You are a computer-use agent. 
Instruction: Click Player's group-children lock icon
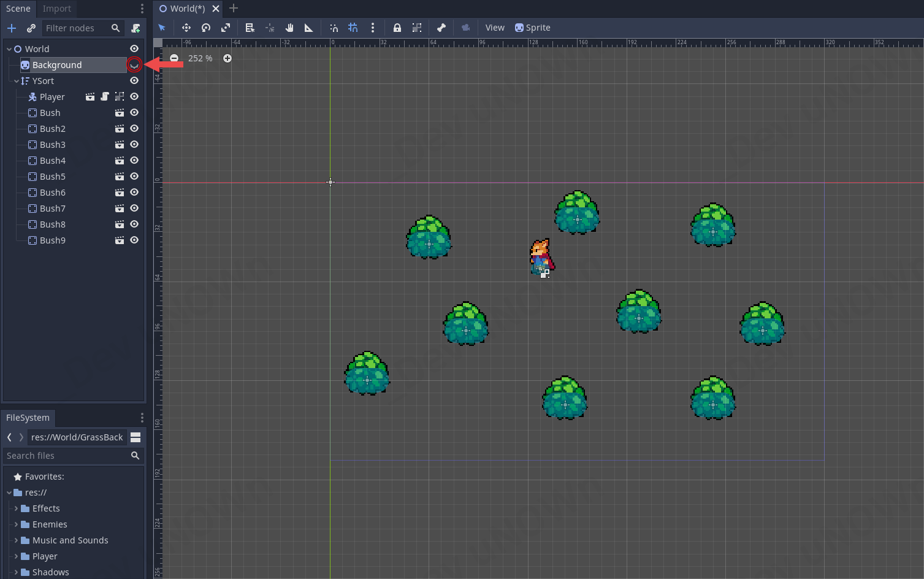tap(120, 96)
